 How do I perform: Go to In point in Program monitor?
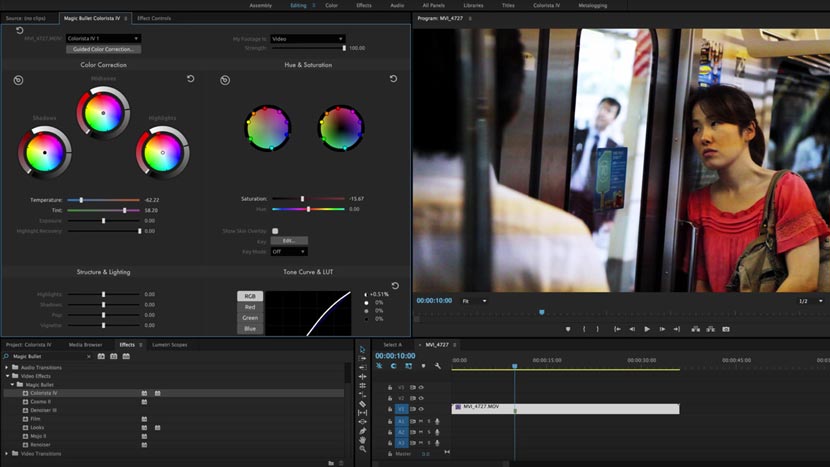pos(617,329)
